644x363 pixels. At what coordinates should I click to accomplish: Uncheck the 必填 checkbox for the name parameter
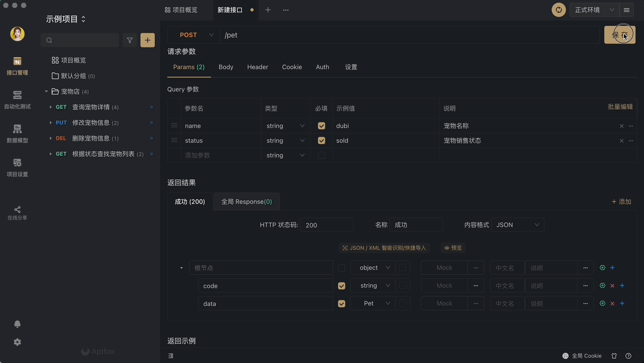[x=322, y=126]
